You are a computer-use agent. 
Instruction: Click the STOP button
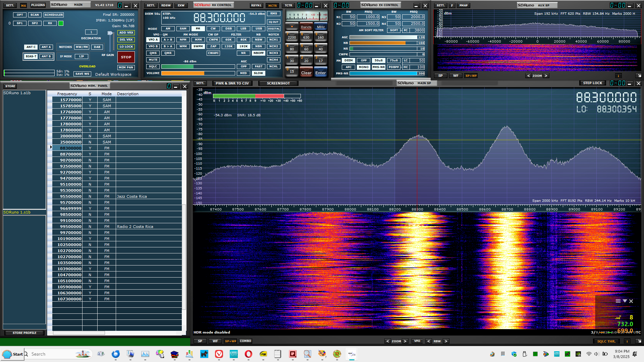point(126,57)
